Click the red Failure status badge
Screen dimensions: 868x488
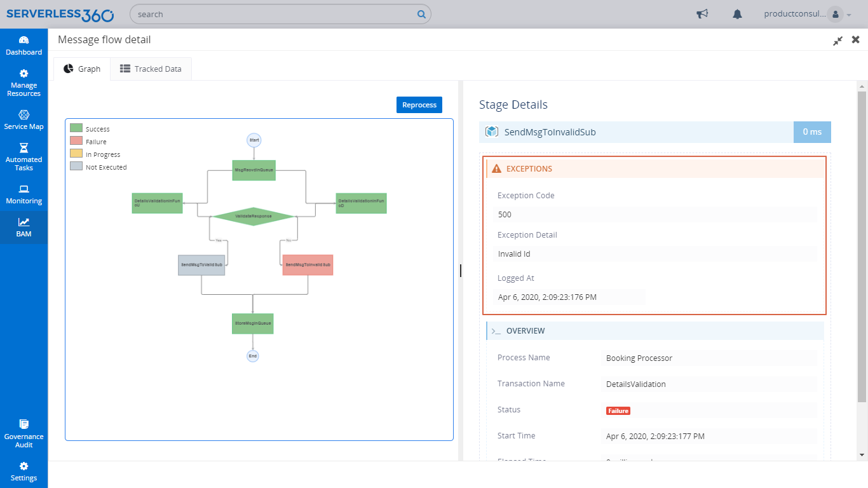618,410
